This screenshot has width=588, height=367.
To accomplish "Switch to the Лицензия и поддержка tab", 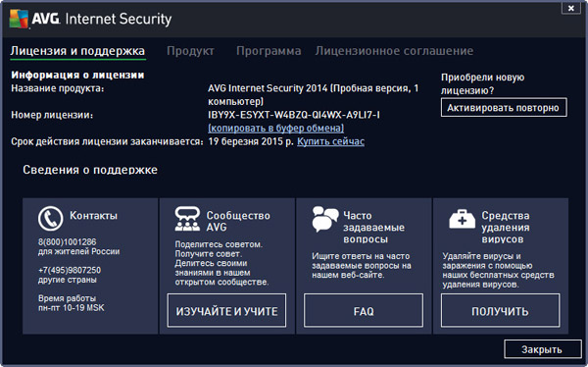I will [77, 51].
